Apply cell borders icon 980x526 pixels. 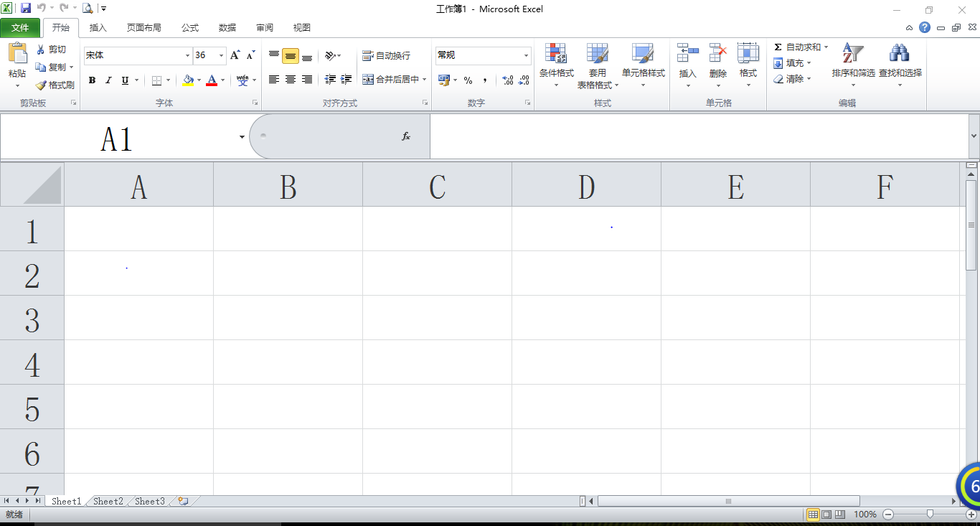pyautogui.click(x=157, y=80)
